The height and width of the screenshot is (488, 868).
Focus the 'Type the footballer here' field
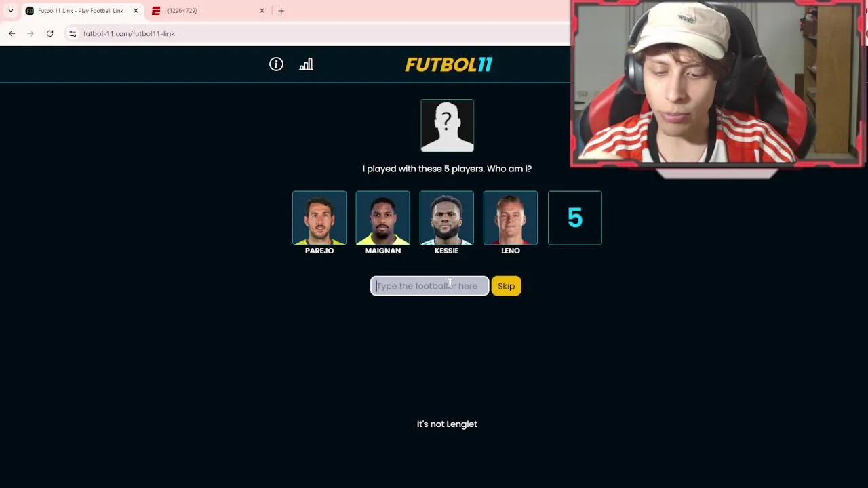[x=429, y=286]
